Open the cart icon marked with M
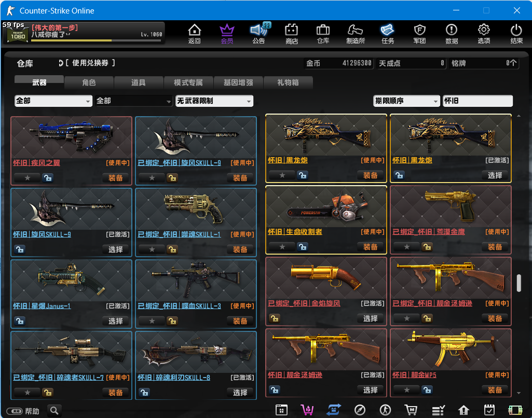 [411, 410]
